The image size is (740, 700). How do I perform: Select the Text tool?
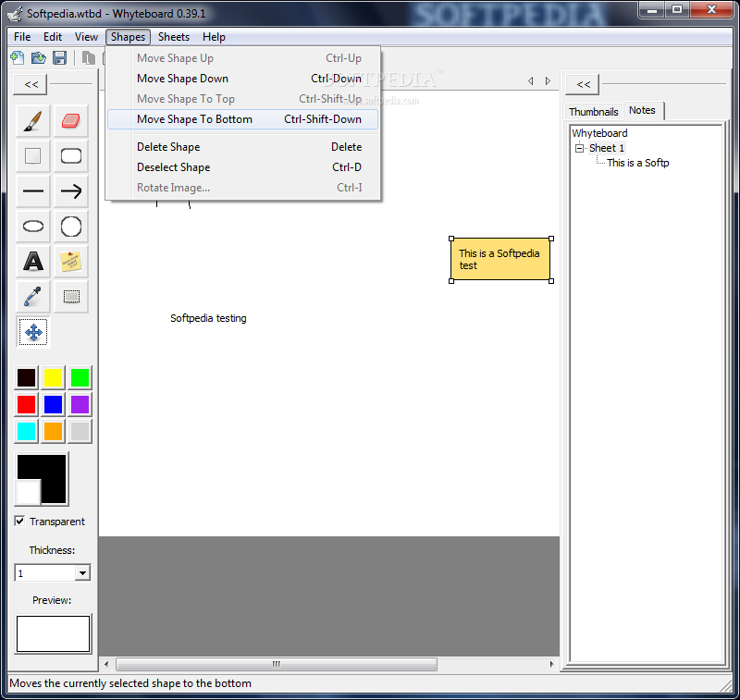pos(33,262)
